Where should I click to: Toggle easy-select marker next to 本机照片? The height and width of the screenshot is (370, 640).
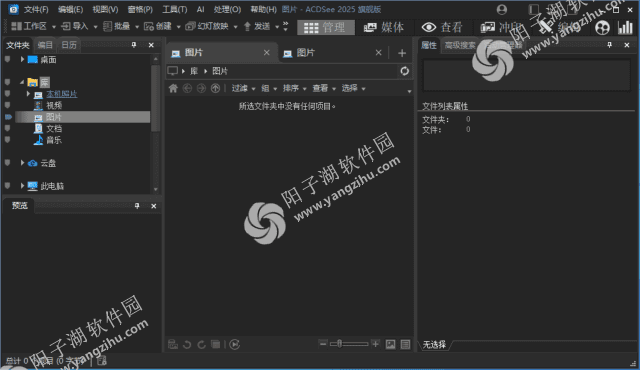pyautogui.click(x=7, y=93)
